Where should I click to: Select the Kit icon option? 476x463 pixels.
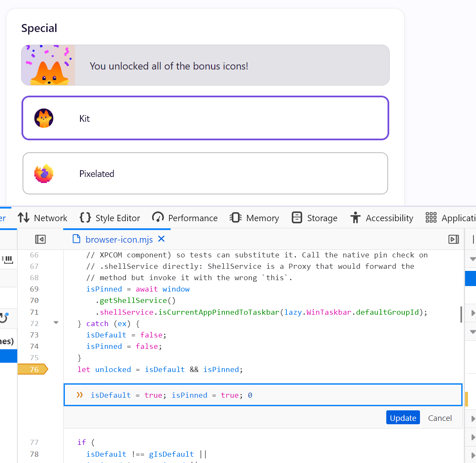[205, 118]
